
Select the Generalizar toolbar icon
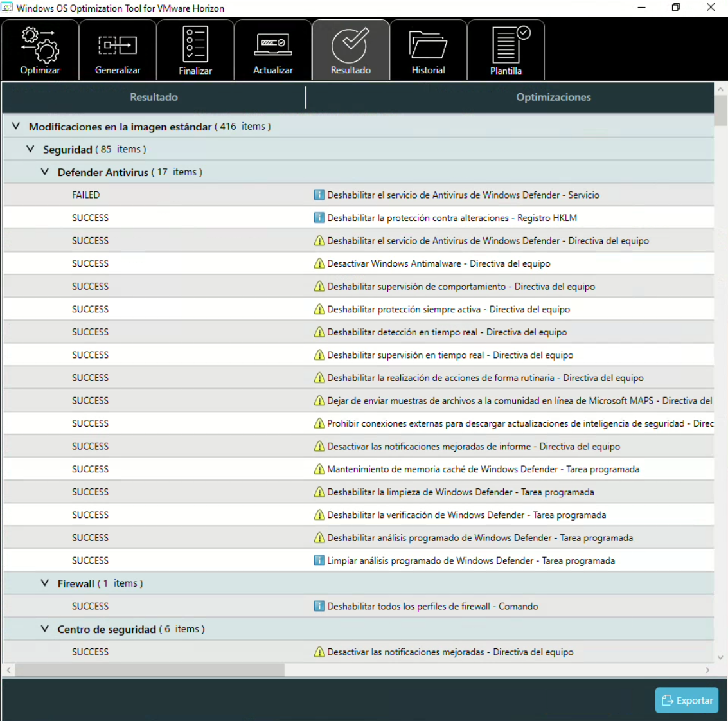118,45
